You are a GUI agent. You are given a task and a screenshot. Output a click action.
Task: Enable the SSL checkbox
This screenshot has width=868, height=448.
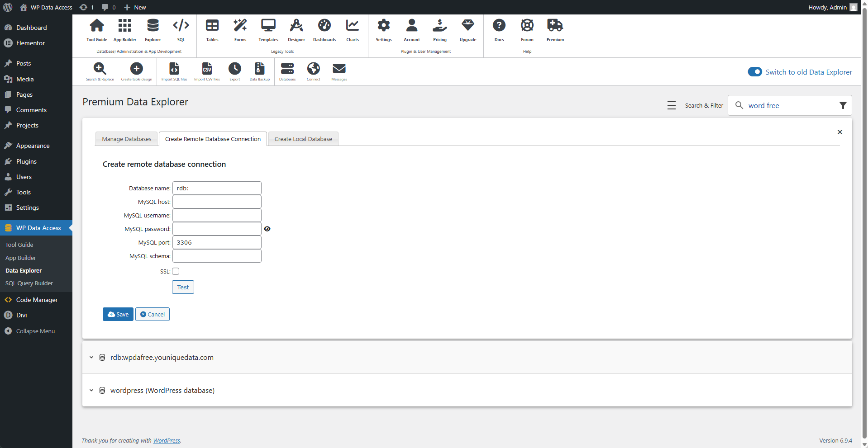176,271
